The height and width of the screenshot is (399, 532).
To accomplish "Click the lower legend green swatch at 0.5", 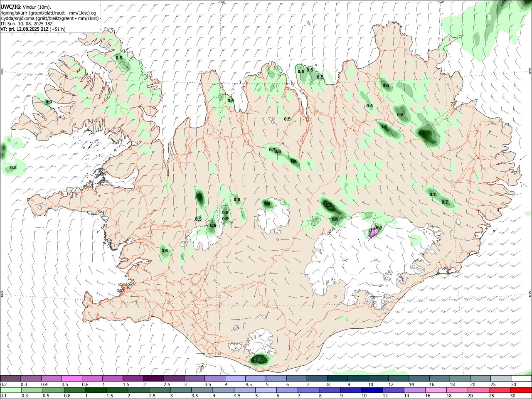I will [53, 390].
